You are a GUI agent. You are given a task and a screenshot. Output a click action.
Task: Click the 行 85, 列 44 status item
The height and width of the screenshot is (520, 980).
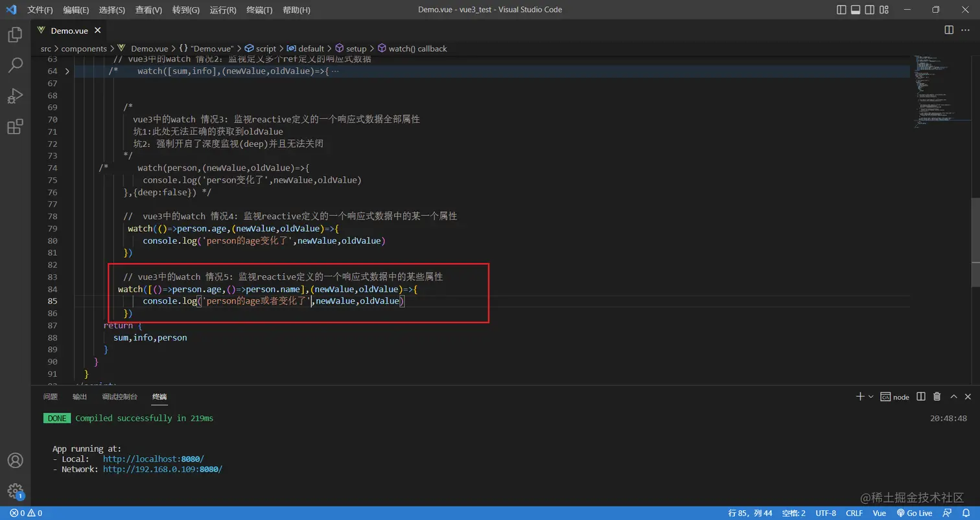pos(750,513)
